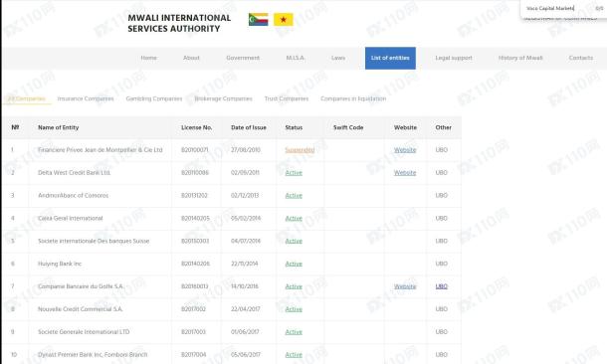This screenshot has height=364, width=607.
Task: Open the Active status for AndmonAbanc of Comoros
Action: point(294,195)
